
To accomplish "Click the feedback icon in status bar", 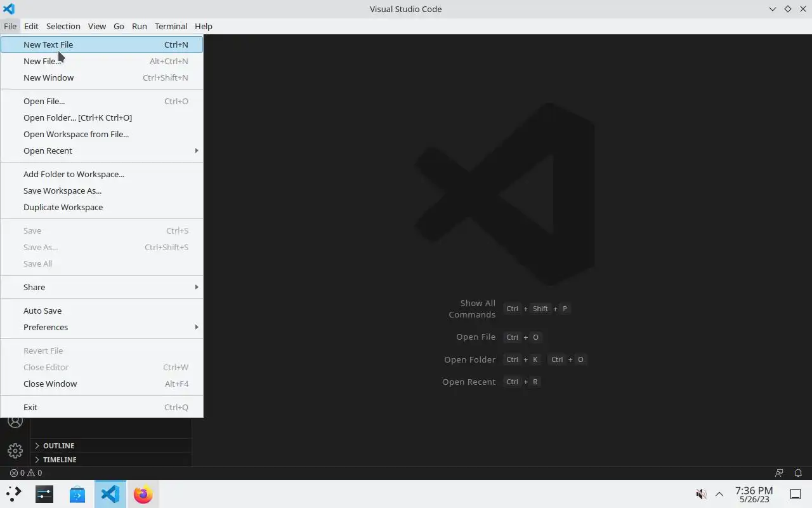I will coord(779,473).
